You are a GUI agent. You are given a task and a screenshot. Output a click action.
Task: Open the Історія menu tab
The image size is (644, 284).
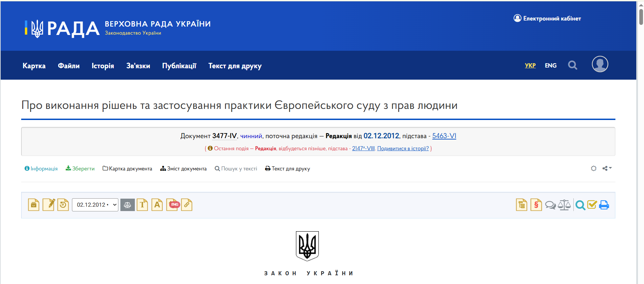coord(103,66)
